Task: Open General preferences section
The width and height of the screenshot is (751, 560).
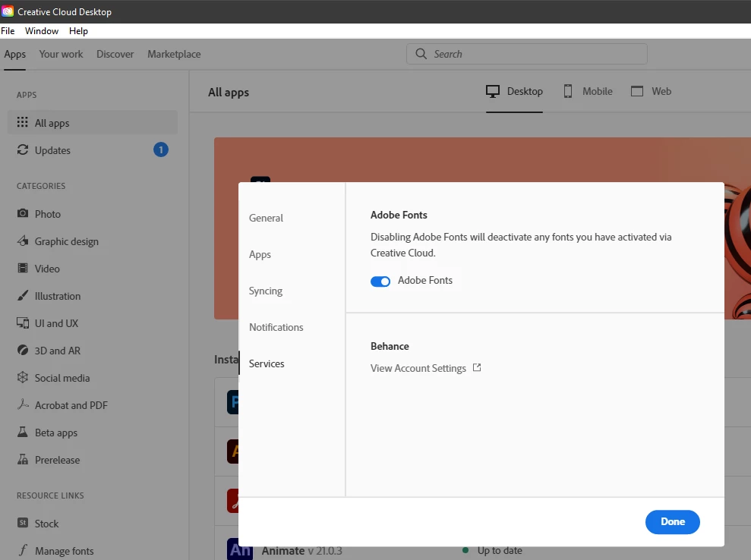Action: (x=266, y=218)
